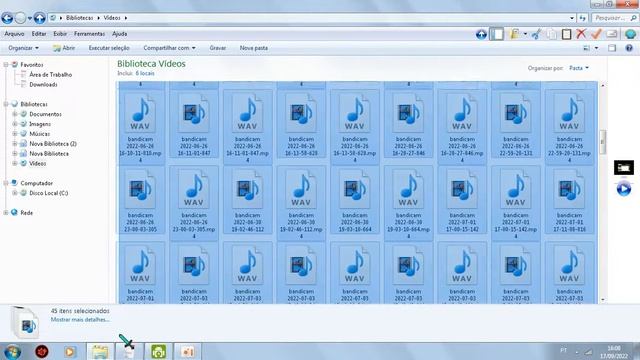This screenshot has height=360, width=640.
Task: Select Nova Biblioteca (2) in sidebar
Action: 53,144
